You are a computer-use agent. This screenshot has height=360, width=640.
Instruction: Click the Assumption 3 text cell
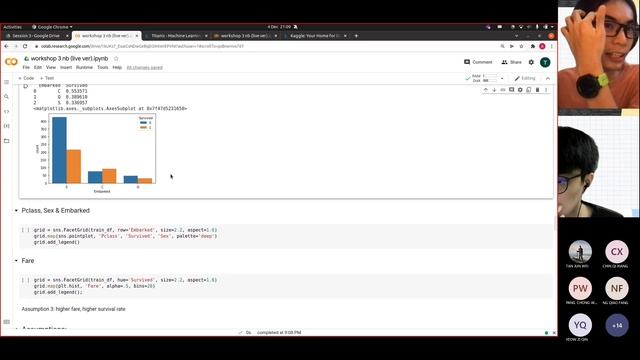tap(73, 309)
